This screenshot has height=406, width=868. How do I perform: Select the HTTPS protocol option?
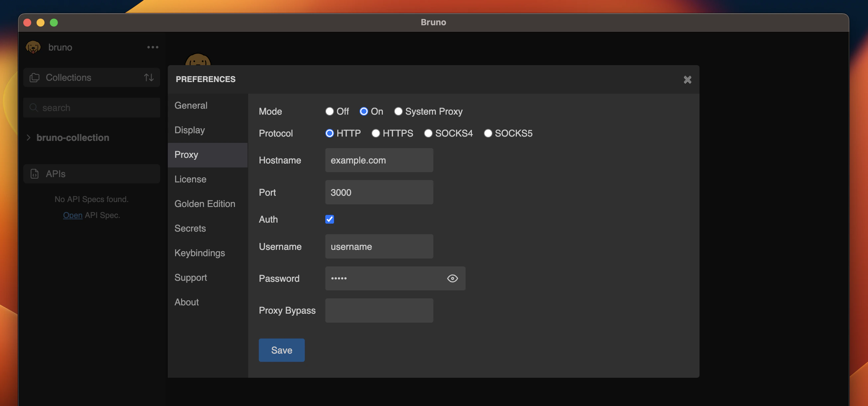(x=376, y=134)
